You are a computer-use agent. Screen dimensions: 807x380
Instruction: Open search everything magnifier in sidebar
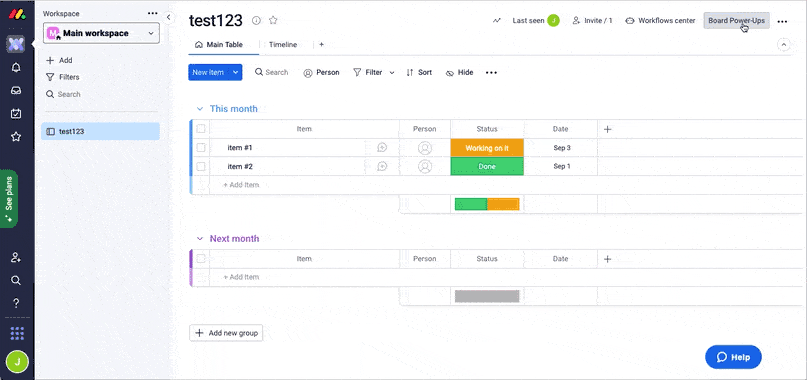(16, 280)
